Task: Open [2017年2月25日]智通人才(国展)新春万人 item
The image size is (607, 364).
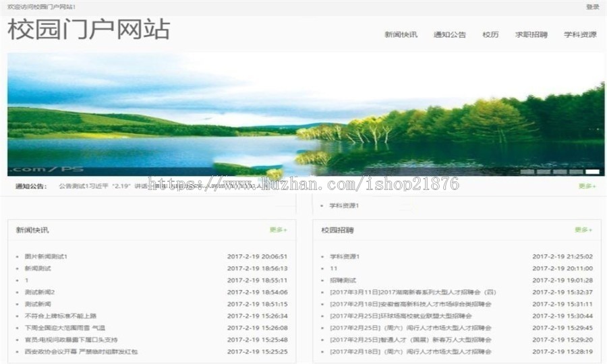Action: coord(410,340)
